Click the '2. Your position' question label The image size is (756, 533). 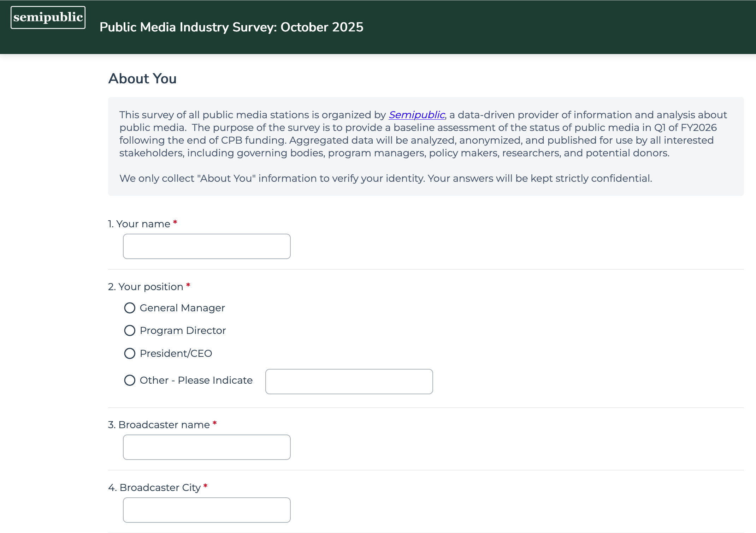(x=146, y=287)
